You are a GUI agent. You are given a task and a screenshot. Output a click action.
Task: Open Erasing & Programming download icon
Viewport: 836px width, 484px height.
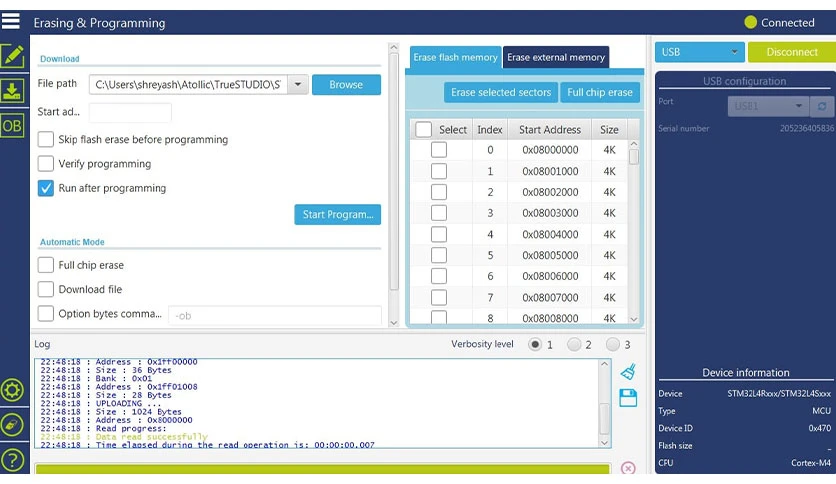point(12,91)
